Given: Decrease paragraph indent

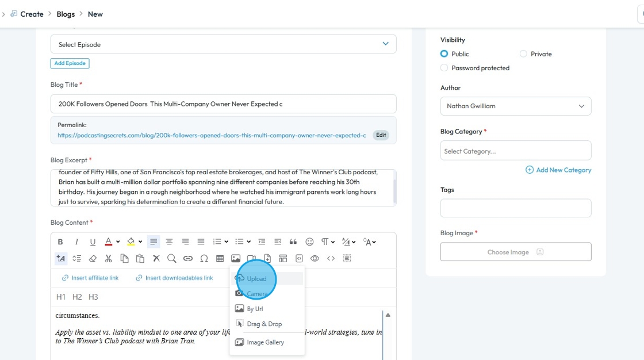Looking at the screenshot, I should [278, 242].
